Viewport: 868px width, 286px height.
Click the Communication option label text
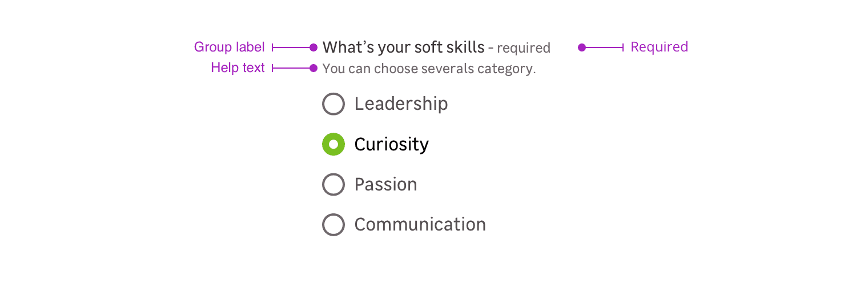(x=420, y=225)
